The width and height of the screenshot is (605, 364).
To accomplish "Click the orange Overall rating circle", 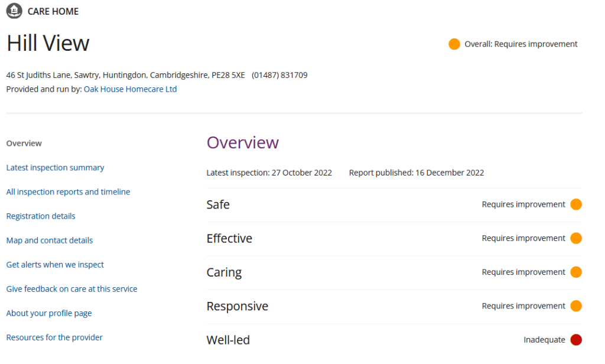I will [454, 44].
